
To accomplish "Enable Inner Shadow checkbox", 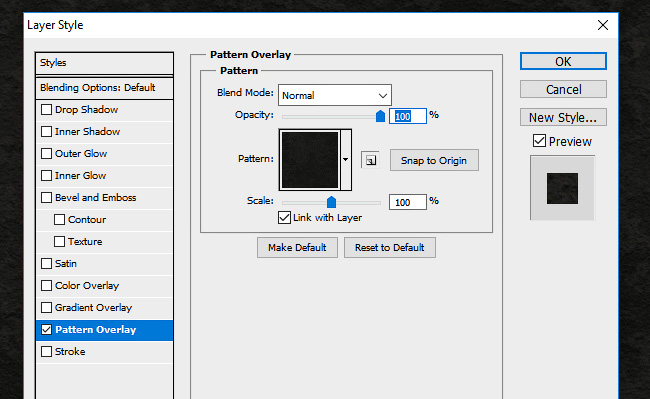I will click(46, 131).
